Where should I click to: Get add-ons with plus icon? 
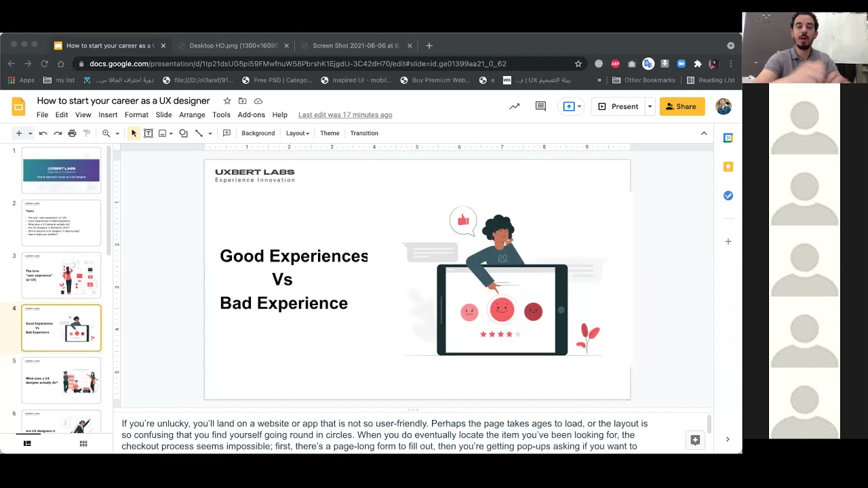[x=728, y=241]
